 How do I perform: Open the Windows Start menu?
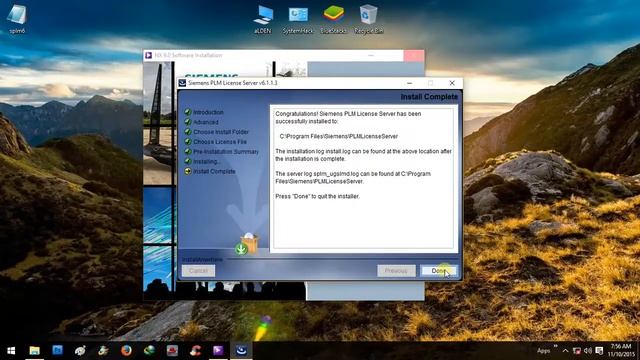11,351
